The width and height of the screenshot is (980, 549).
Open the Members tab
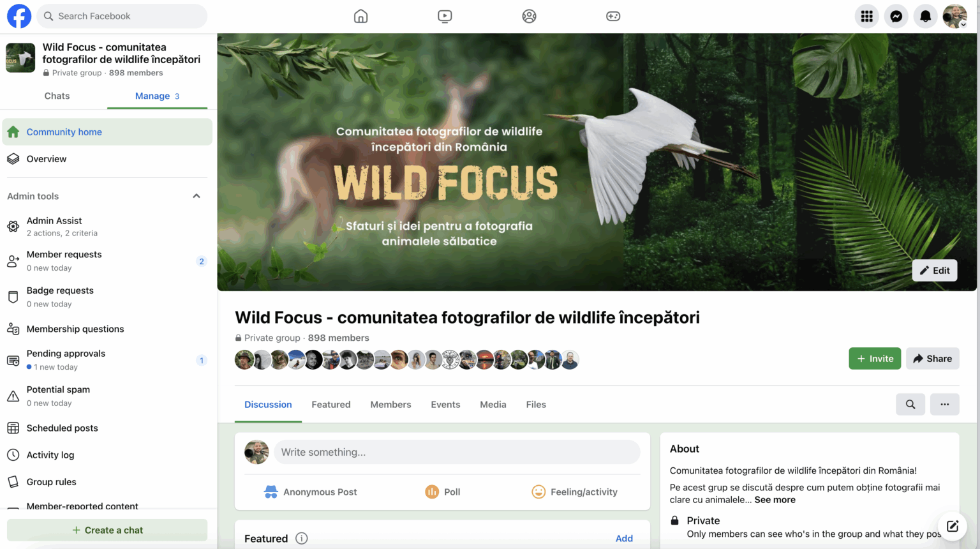click(x=390, y=404)
